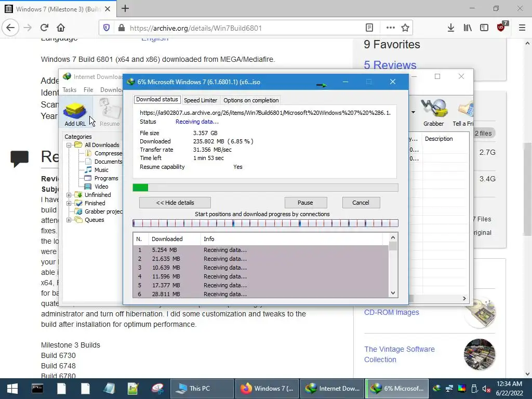Open The Vintage Software Collection link
This screenshot has height=399, width=532.
(x=400, y=354)
